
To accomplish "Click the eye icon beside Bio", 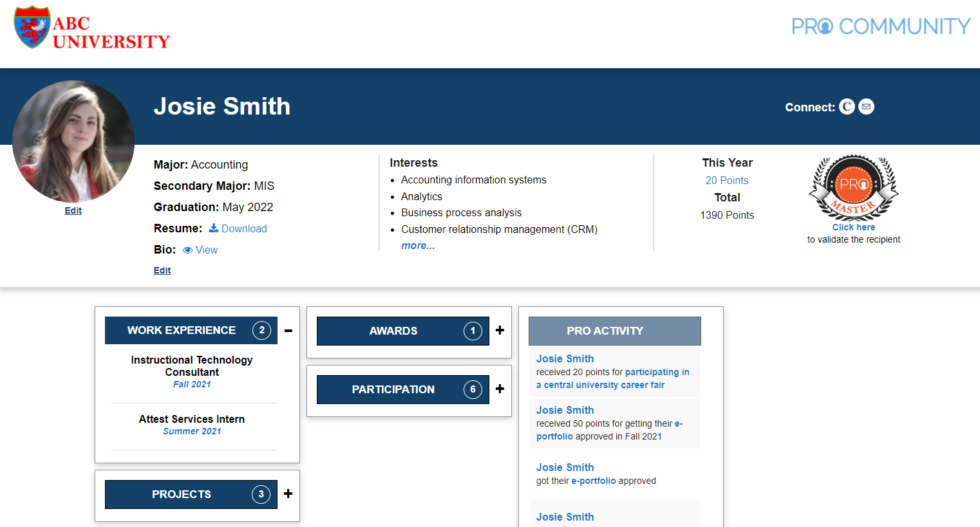I will (187, 250).
